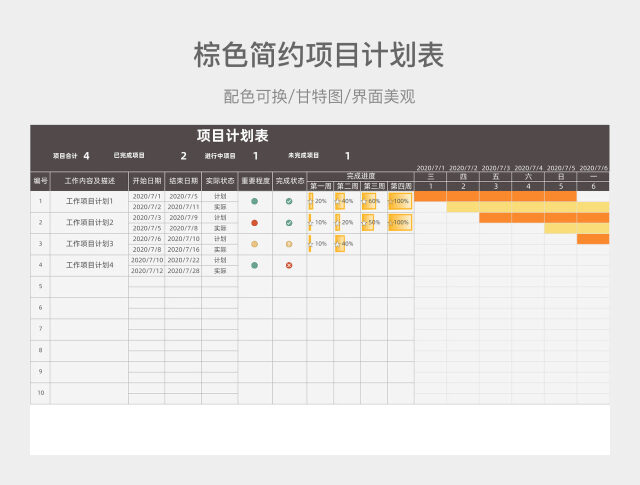The image size is (640, 485).
Task: Select the 实际状态 column header
Action: 220,181
